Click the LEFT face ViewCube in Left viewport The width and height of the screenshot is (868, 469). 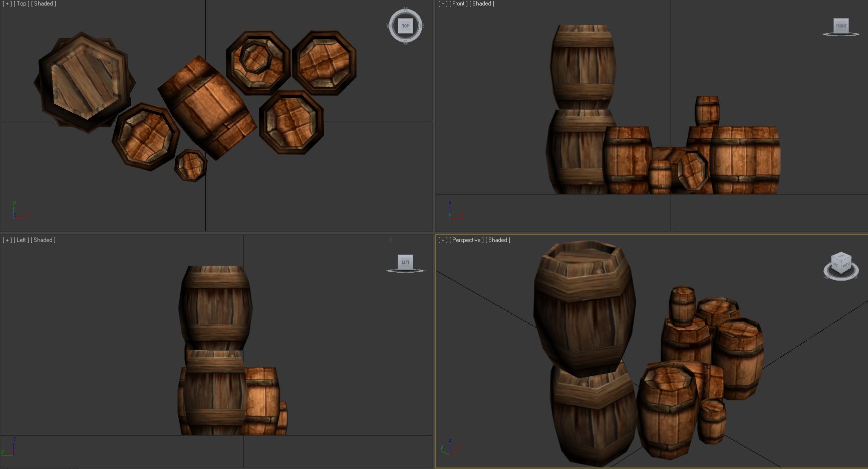[x=406, y=262]
